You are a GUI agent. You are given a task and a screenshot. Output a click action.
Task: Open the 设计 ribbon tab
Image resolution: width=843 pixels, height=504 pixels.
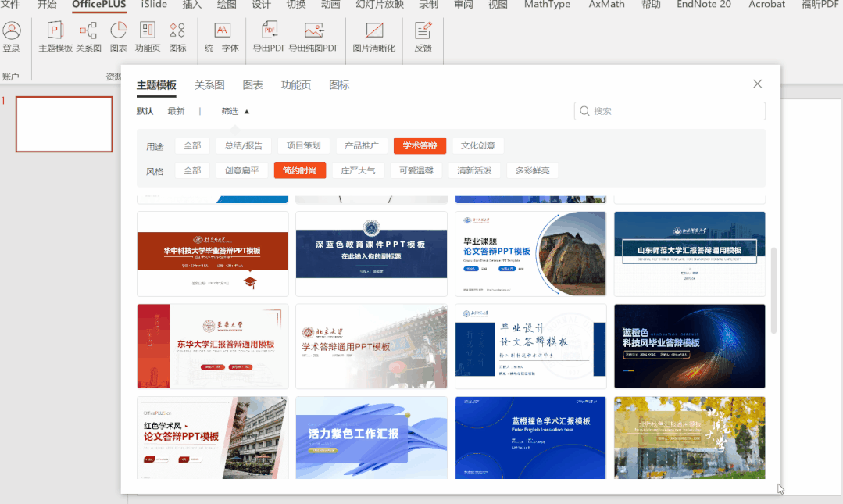(261, 5)
